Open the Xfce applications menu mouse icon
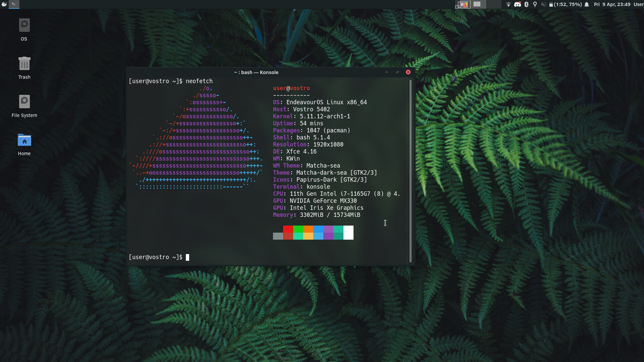This screenshot has height=362, width=644. [x=4, y=4]
